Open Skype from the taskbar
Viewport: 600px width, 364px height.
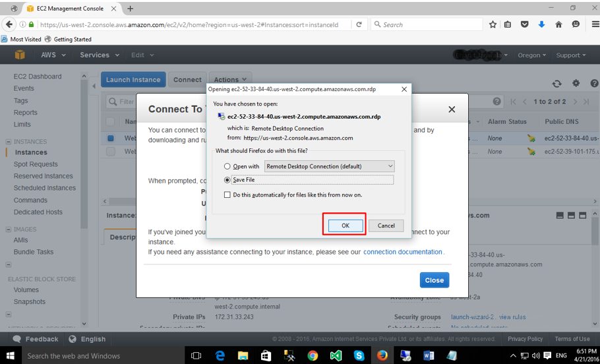[359, 356]
